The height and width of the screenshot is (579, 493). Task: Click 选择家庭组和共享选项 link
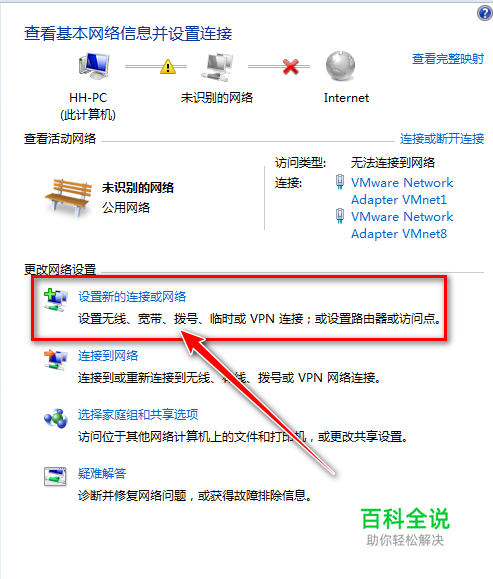click(x=138, y=414)
